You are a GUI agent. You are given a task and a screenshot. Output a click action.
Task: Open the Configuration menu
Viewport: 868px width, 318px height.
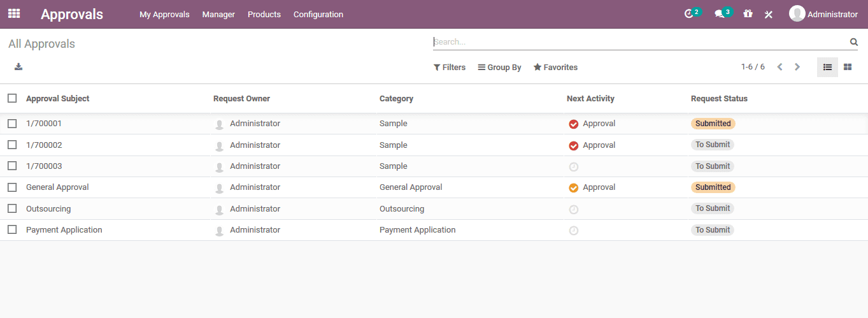pos(318,14)
